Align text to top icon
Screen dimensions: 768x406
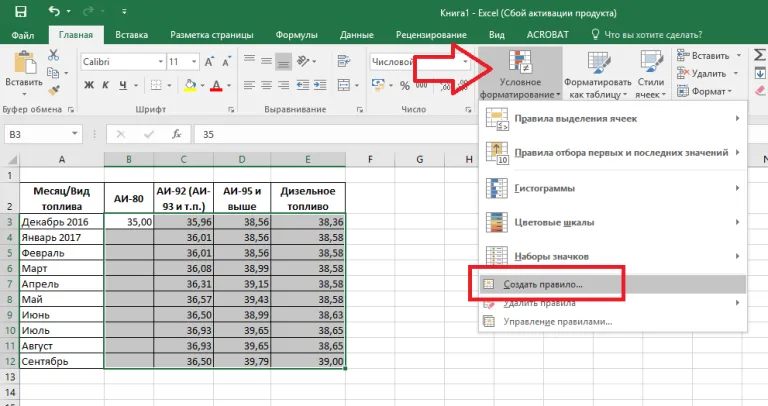point(249,61)
